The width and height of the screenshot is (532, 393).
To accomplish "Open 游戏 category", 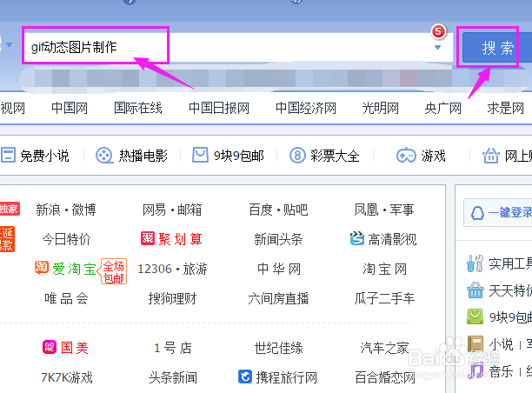I will 433,156.
